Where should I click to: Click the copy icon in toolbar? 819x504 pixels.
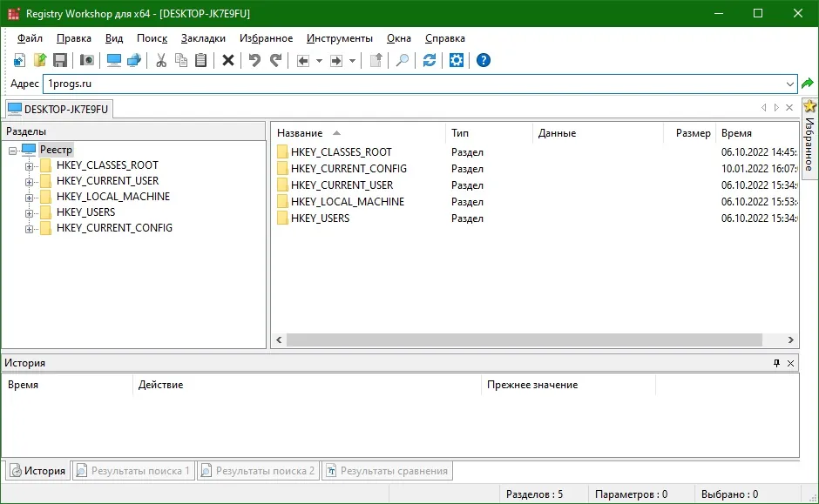(x=180, y=61)
